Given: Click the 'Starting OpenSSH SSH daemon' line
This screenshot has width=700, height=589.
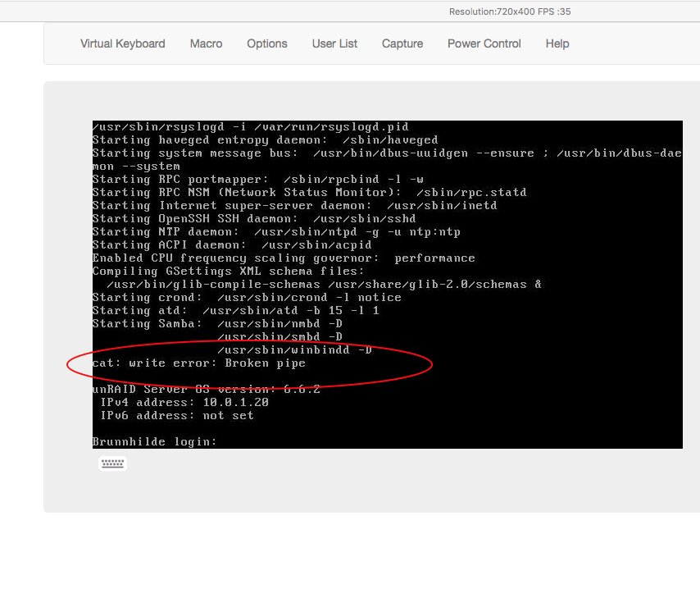Looking at the screenshot, I should click(254, 218).
